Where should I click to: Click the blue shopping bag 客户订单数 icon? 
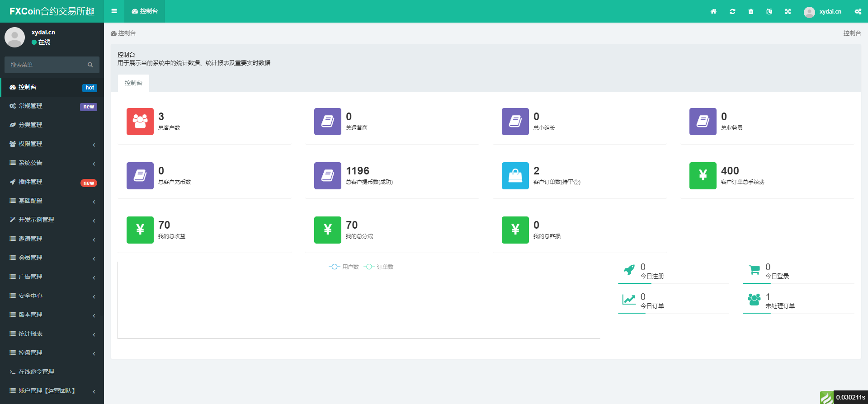515,176
